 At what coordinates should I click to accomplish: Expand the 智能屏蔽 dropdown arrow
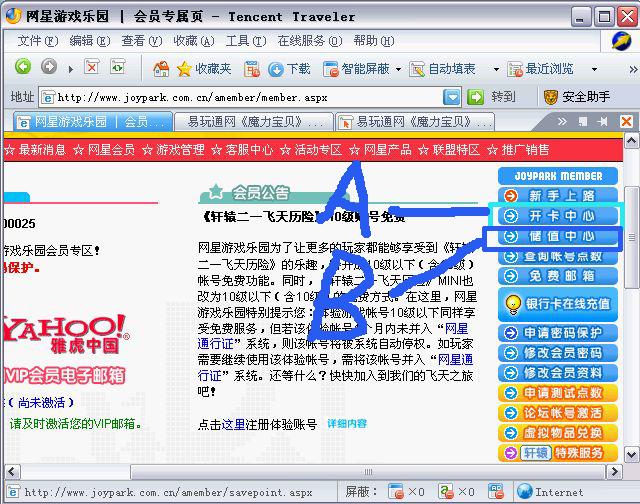click(x=398, y=69)
